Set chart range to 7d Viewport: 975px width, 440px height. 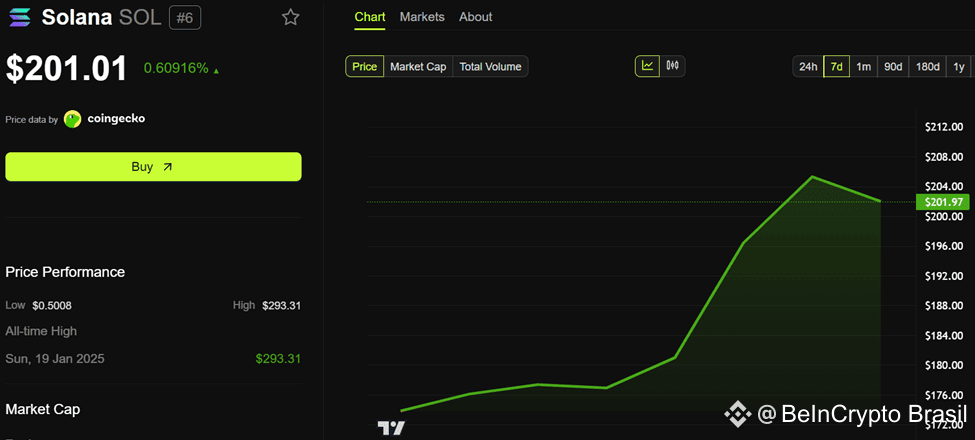tap(836, 66)
